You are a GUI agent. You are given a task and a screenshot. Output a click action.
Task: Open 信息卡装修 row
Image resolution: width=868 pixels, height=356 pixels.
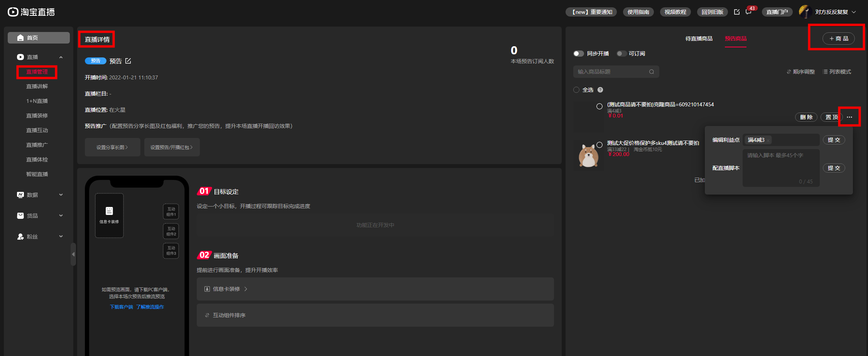click(x=375, y=289)
